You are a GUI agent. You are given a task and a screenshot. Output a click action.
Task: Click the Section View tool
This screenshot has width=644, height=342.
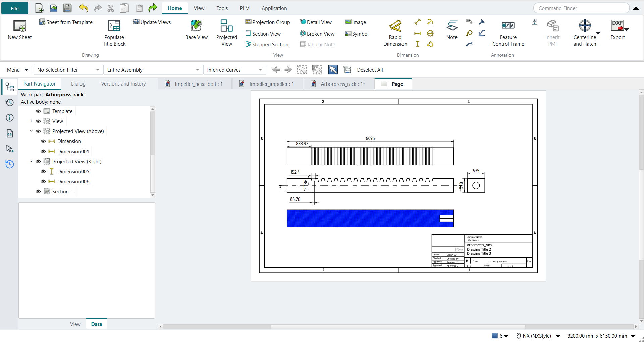tap(263, 34)
